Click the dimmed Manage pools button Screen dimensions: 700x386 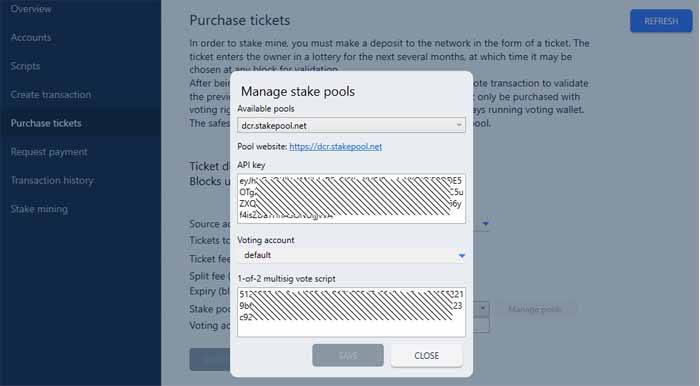[535, 309]
